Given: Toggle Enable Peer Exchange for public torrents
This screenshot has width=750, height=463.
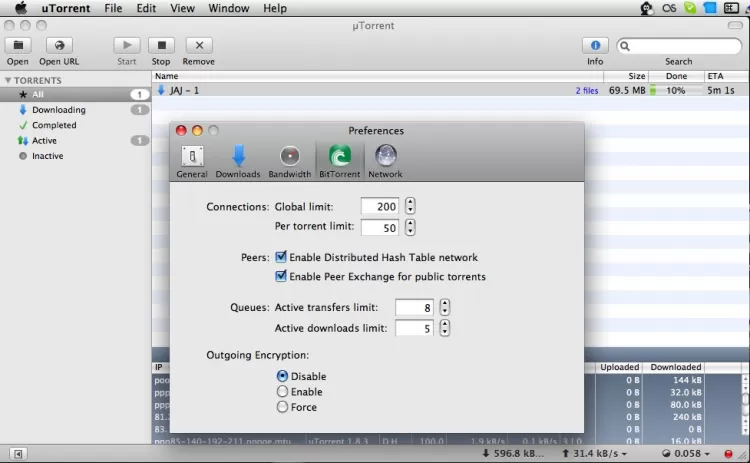Looking at the screenshot, I should (x=281, y=276).
